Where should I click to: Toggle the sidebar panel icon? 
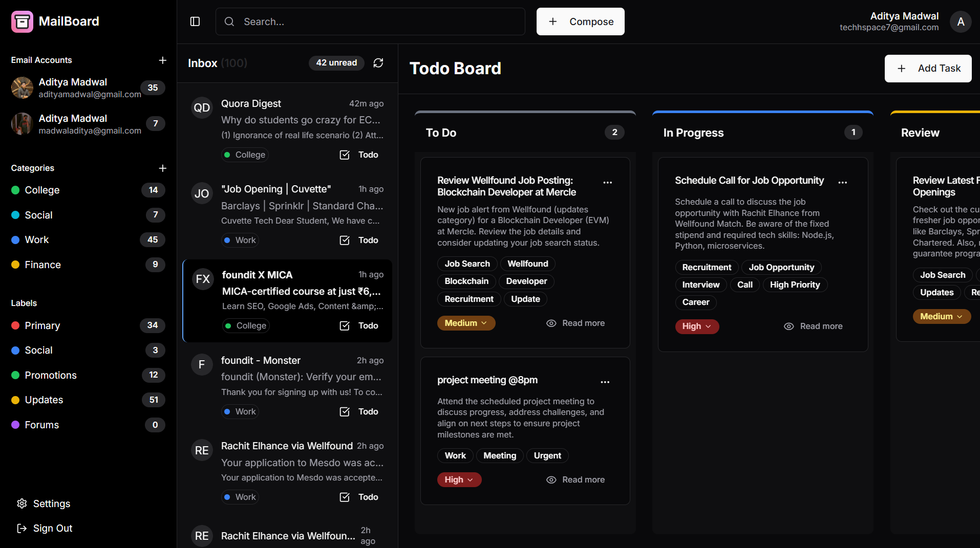pyautogui.click(x=195, y=21)
